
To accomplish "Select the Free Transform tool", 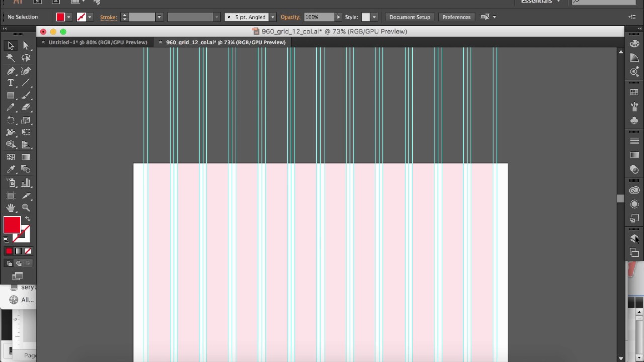I will 26,132.
